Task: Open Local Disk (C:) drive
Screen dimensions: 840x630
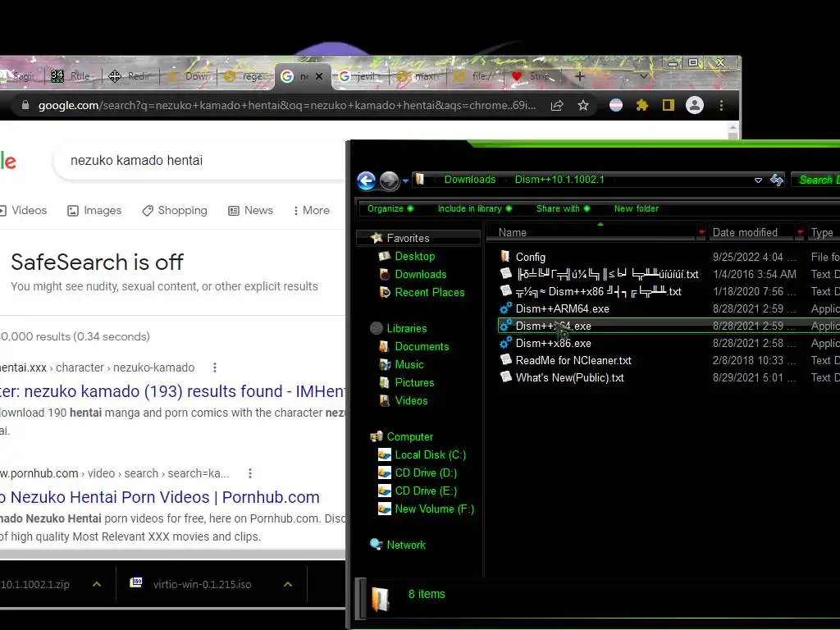Action: [x=430, y=454]
